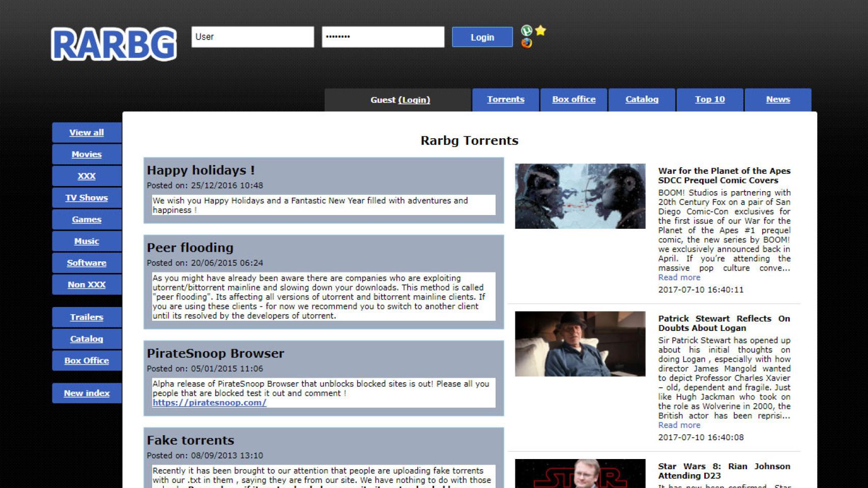Open Trailers from the sidebar
This screenshot has width=868, height=488.
pyautogui.click(x=87, y=317)
